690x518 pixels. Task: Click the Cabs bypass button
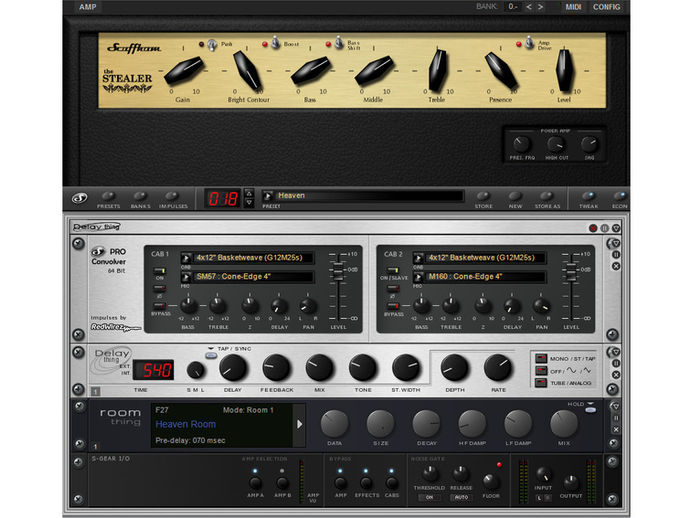tap(392, 483)
